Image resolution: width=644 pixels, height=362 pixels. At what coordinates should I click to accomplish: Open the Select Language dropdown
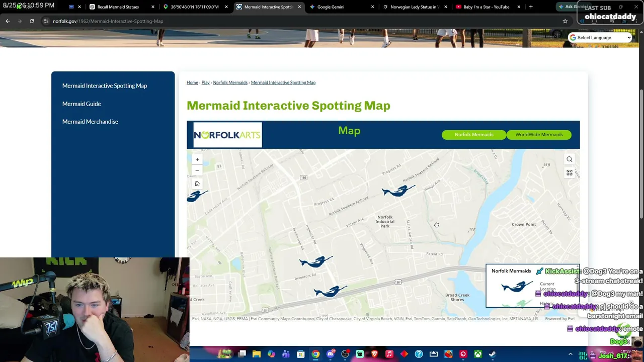pyautogui.click(x=600, y=38)
